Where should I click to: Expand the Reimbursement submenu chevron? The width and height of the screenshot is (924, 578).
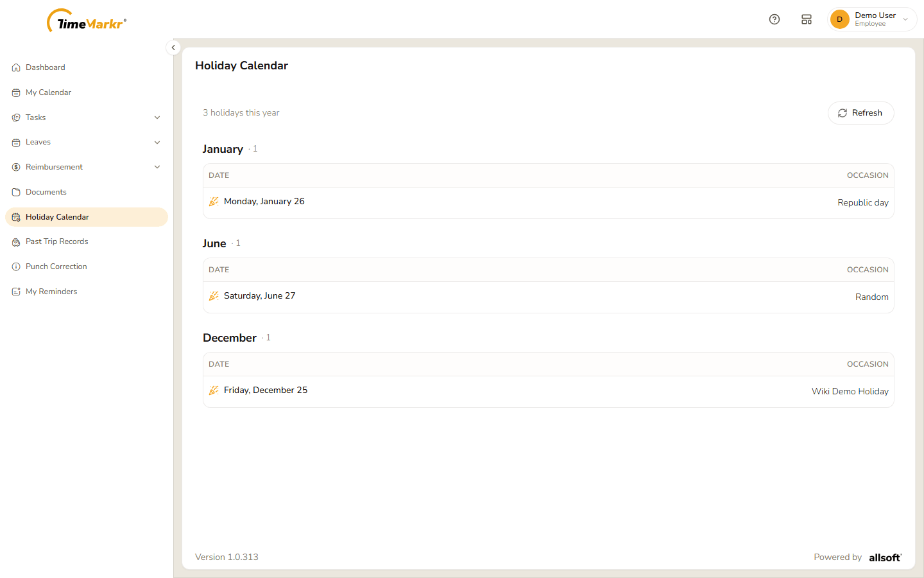coord(157,167)
